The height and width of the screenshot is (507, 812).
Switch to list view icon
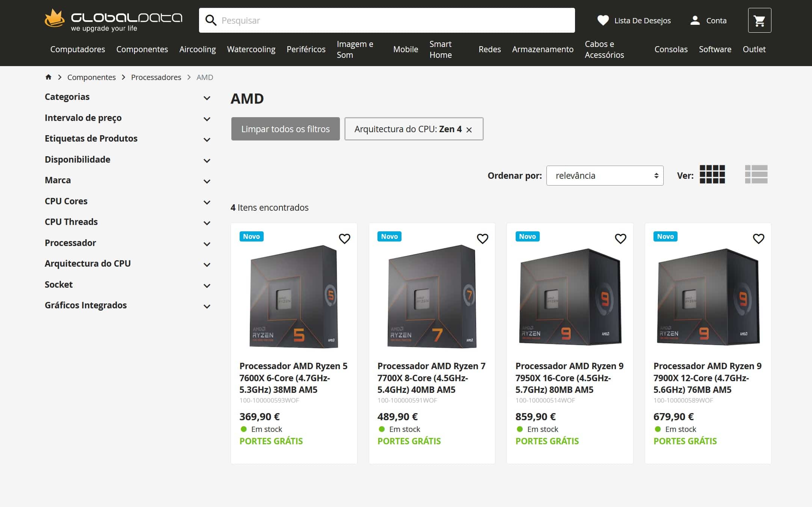click(756, 175)
